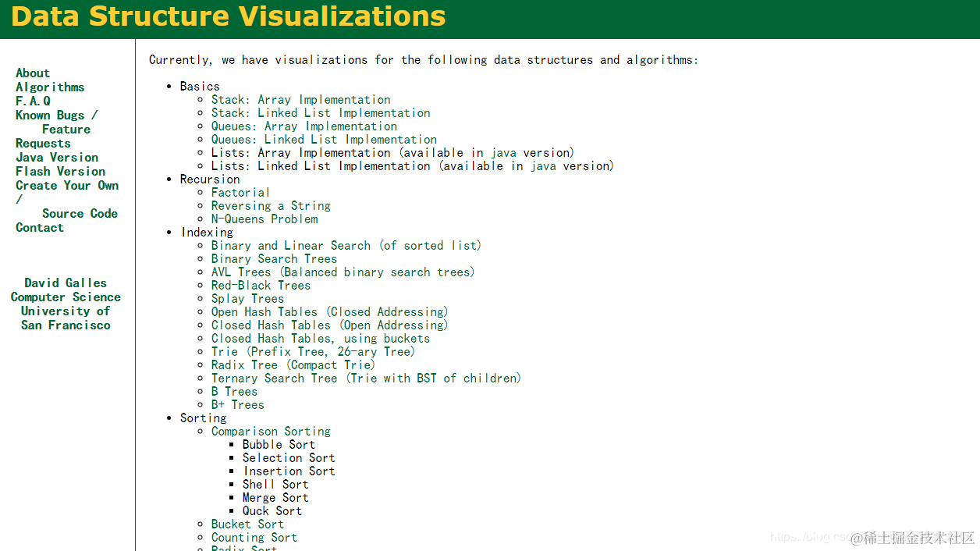Open Stack: Array Implementation visualization
The image size is (980, 551).
tap(301, 100)
